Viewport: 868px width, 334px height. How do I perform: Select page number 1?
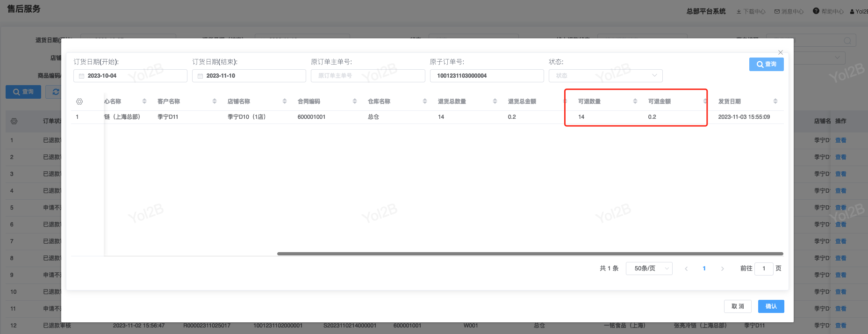(x=704, y=269)
